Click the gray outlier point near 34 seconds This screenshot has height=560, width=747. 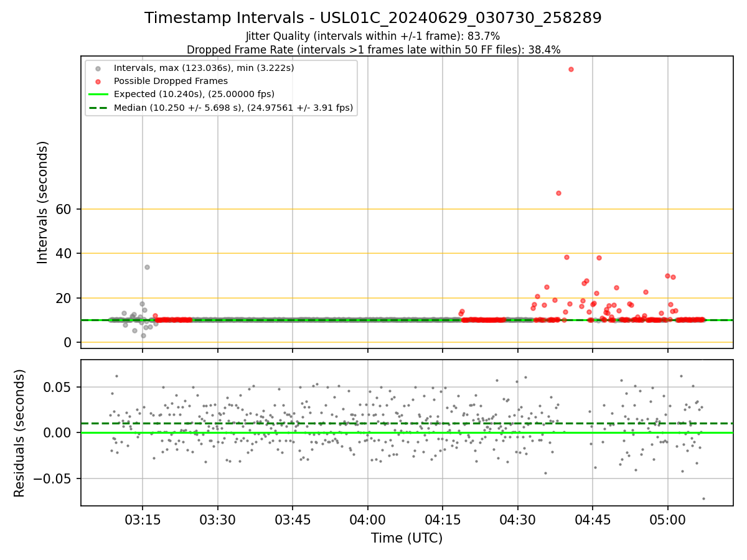click(147, 267)
